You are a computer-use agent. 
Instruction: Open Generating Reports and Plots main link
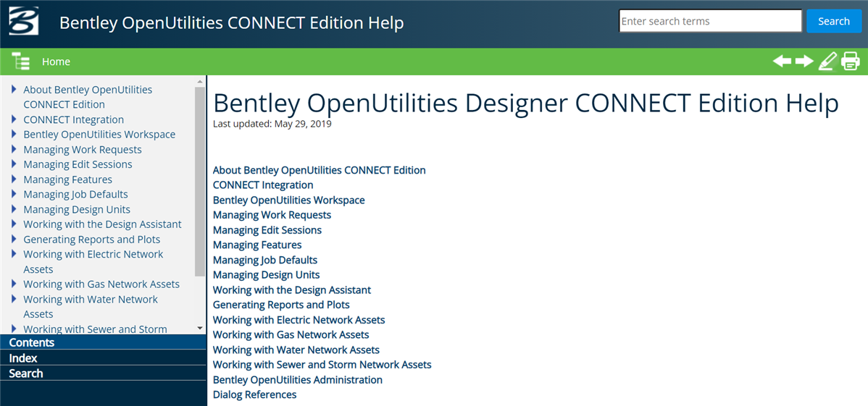tap(281, 305)
